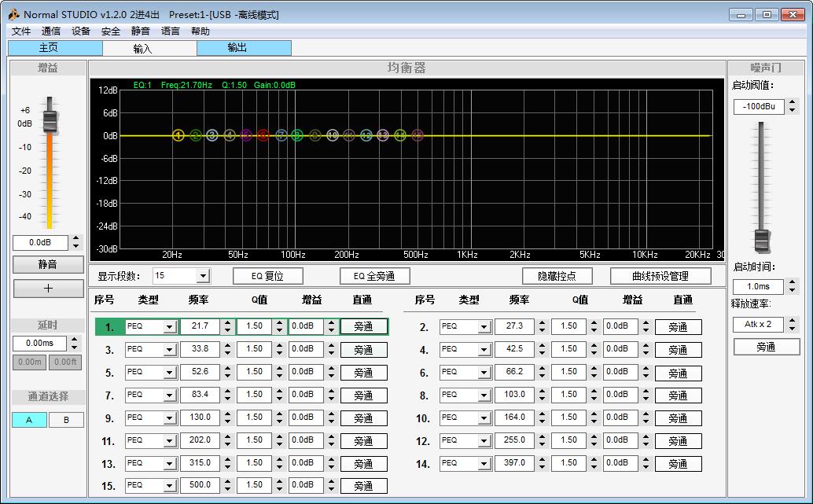The height and width of the screenshot is (504, 813).
Task: Increase the delay time stepper up
Action: tap(75, 340)
